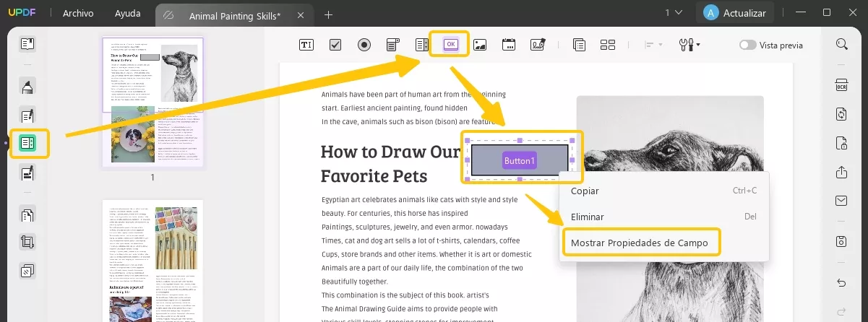This screenshot has width=868, height=322.
Task: Add a Digital Signature field
Action: (x=538, y=45)
